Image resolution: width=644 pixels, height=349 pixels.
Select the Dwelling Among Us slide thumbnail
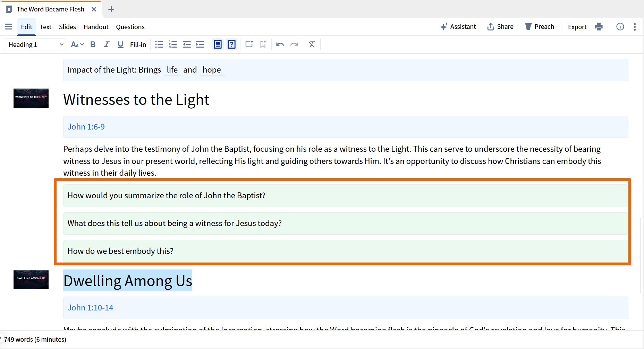[x=31, y=280]
